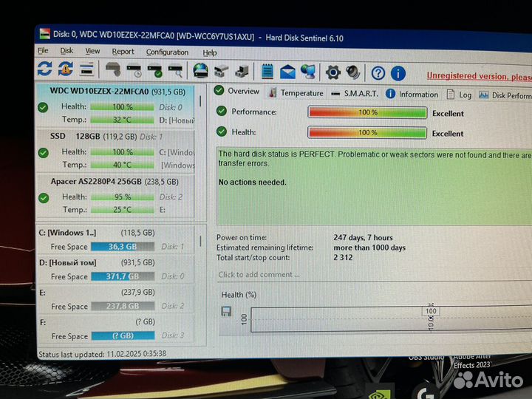The height and width of the screenshot is (399, 532).
Task: Select the C: [Windows 1..] partition
Action: tap(115, 239)
